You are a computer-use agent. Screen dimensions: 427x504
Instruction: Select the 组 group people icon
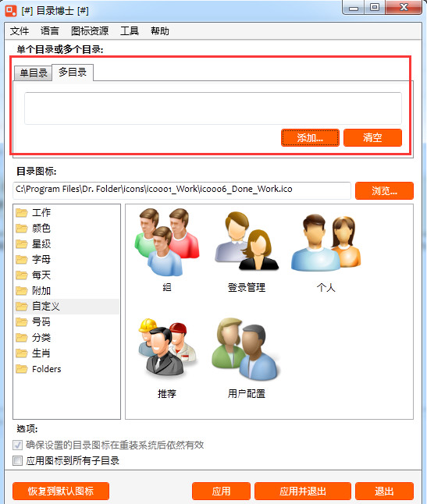tap(167, 242)
